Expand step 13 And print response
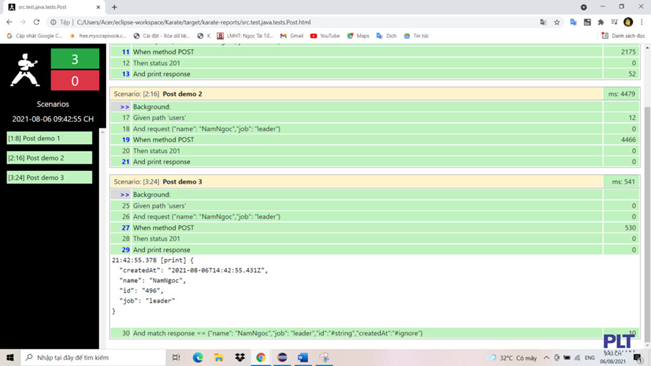651x366 pixels. [356, 74]
